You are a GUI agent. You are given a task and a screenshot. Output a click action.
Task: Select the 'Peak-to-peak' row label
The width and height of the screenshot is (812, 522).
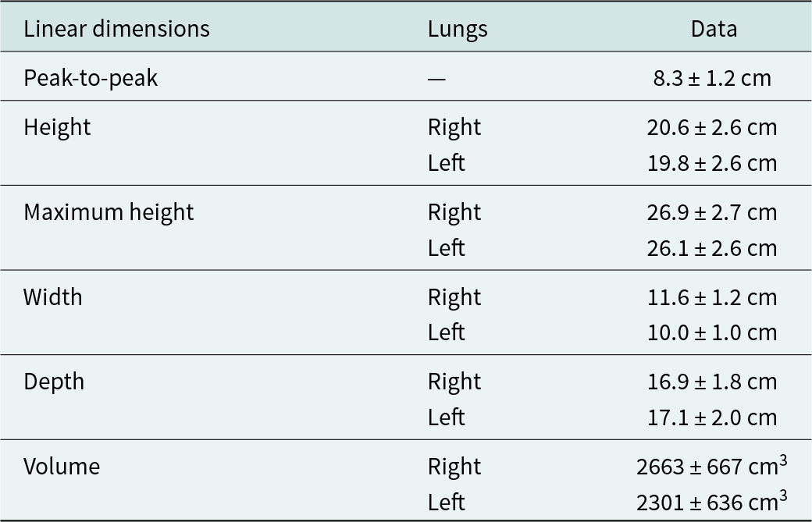point(91,79)
